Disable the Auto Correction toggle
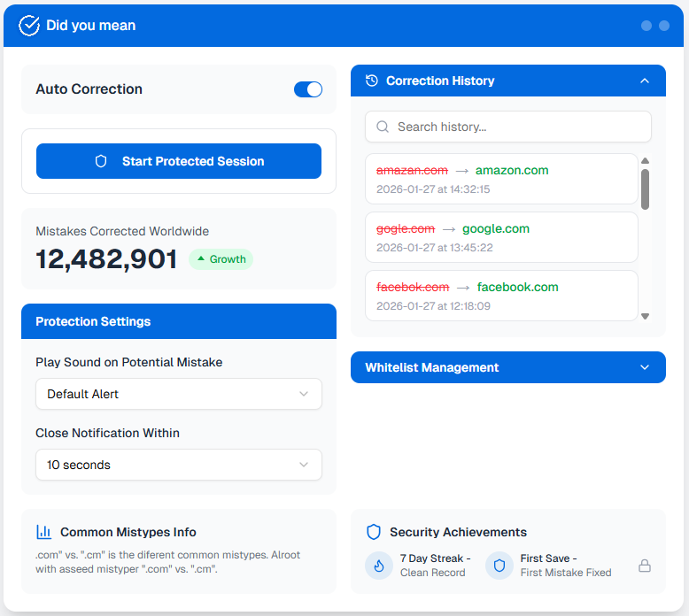 pos(308,89)
